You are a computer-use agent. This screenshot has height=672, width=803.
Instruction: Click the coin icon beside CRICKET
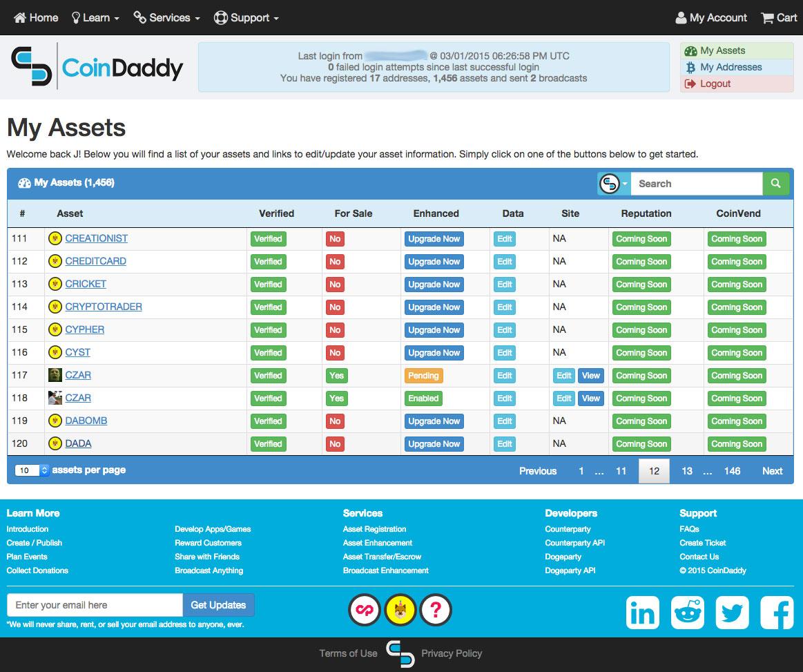click(x=55, y=284)
